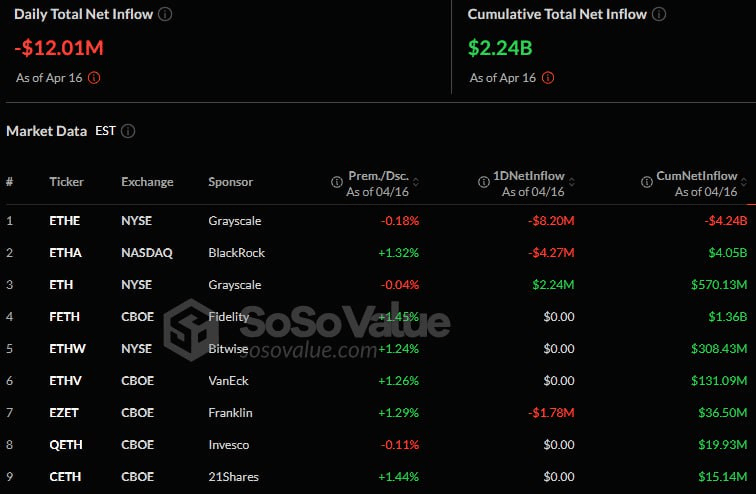Screen dimensions: 756x494
Task: Click -0.11% premium value for QETH
Action: click(x=400, y=444)
